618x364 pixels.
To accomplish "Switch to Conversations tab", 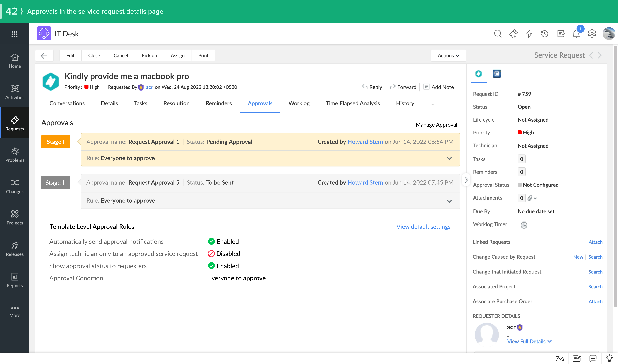I will [x=67, y=103].
